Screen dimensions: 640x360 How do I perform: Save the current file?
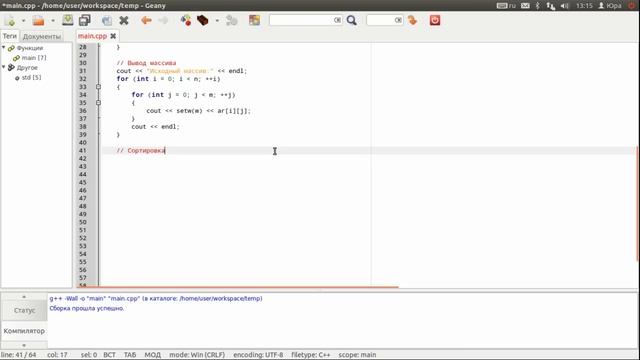click(68, 20)
